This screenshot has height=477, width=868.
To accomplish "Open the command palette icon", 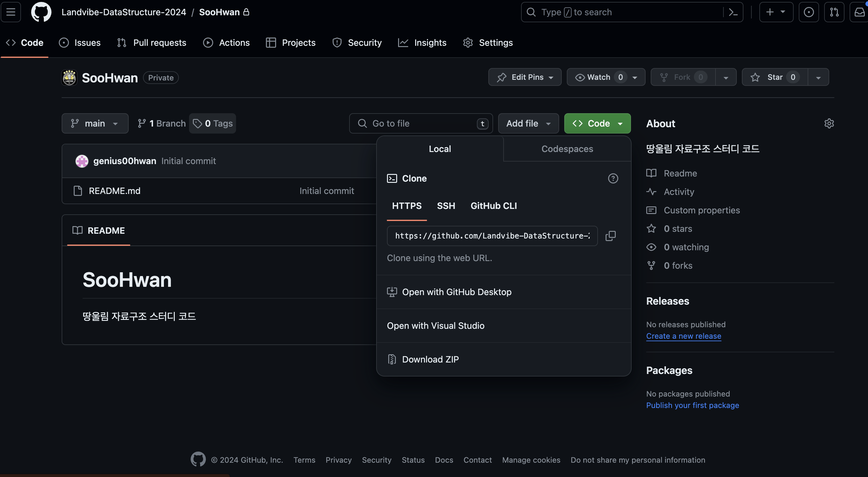I will point(733,12).
